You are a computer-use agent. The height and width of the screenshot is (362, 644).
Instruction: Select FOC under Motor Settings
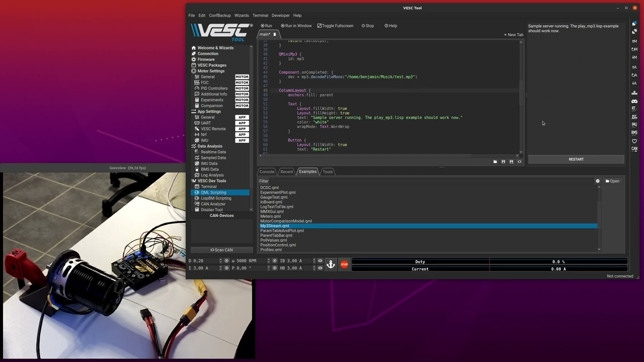tap(205, 82)
